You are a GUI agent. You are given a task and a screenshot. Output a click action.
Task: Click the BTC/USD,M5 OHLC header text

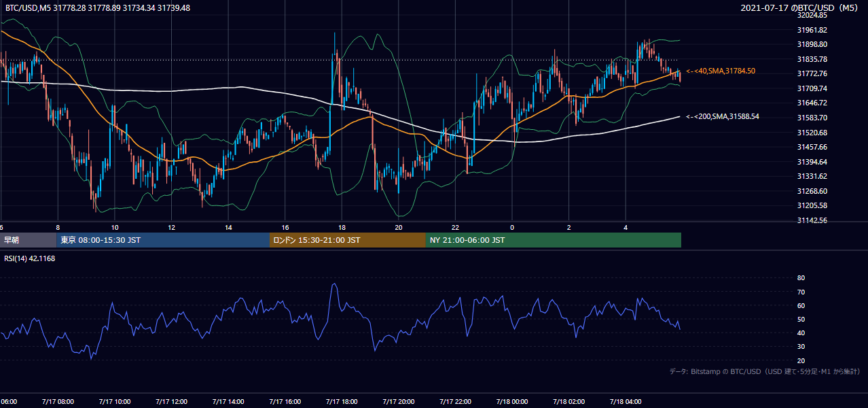point(96,7)
